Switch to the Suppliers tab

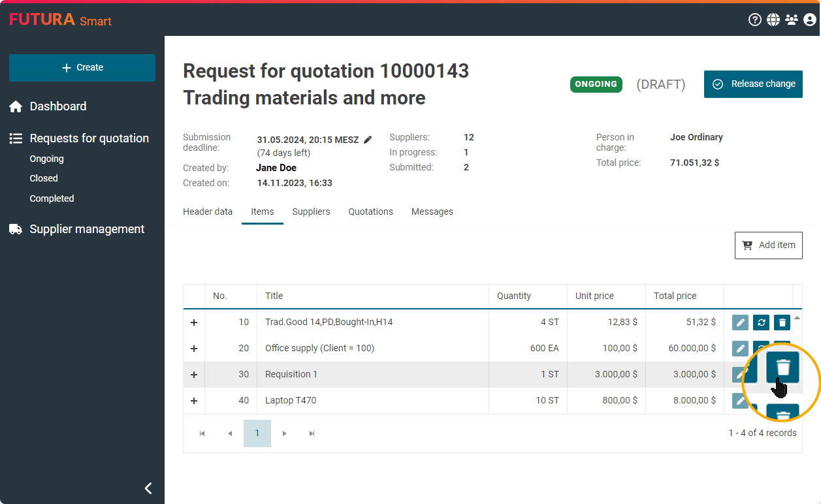tap(311, 212)
